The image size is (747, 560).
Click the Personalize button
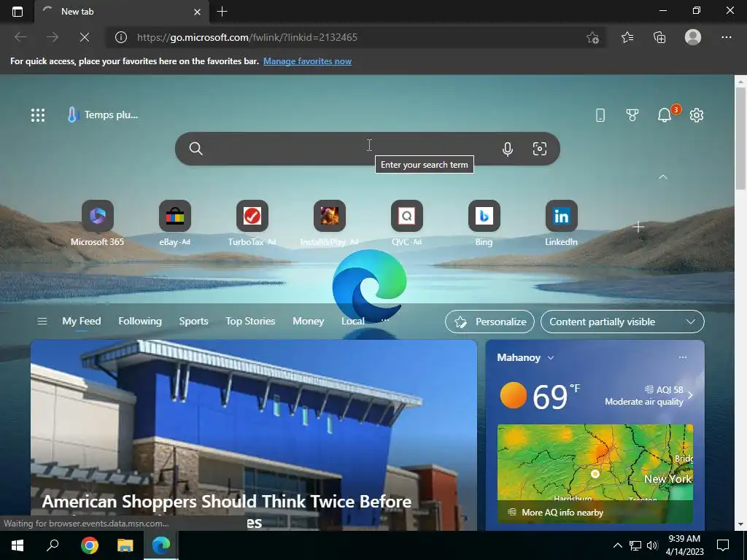click(x=489, y=322)
